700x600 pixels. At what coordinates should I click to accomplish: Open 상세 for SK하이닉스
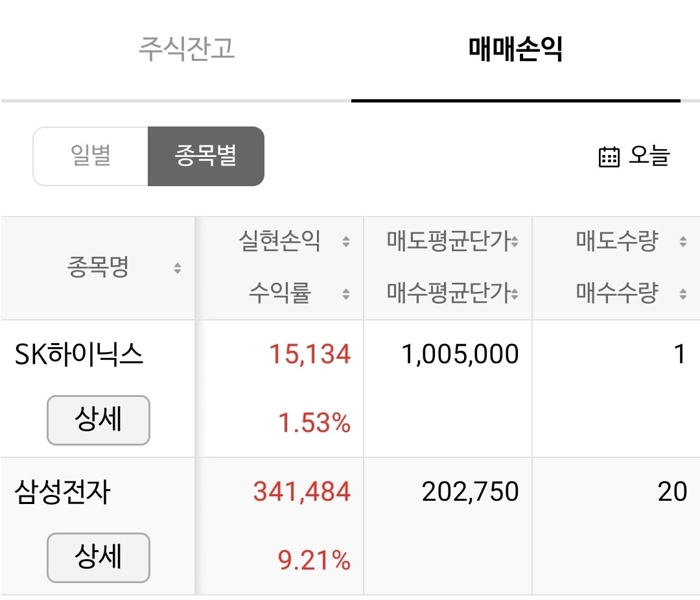[x=99, y=420]
